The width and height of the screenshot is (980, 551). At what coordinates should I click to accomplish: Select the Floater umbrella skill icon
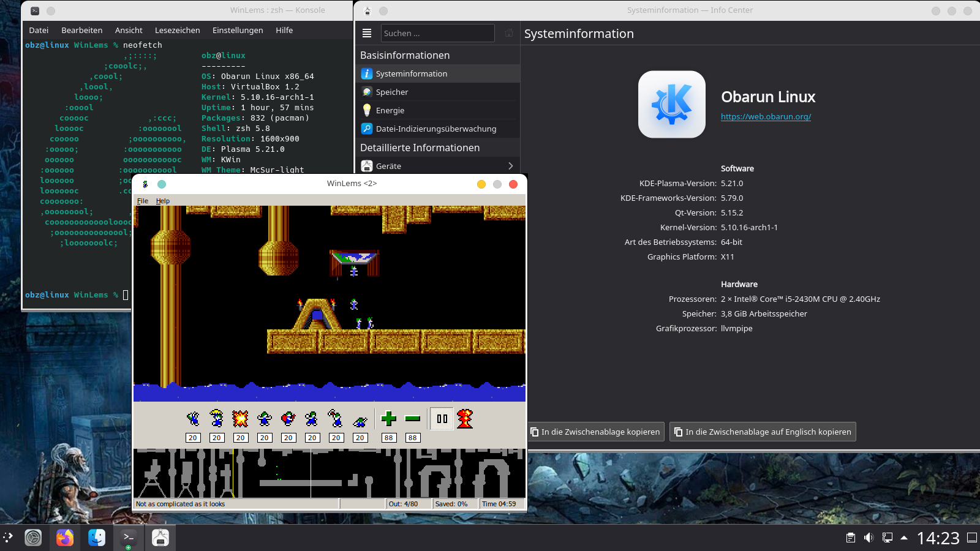(x=217, y=419)
